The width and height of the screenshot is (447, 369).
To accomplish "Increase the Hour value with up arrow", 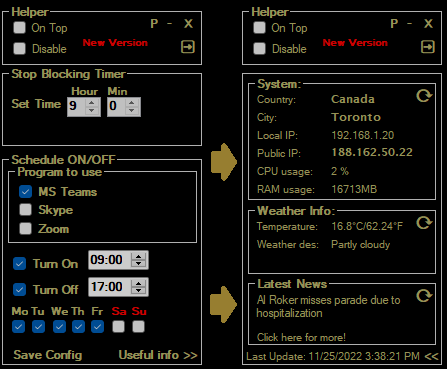I will click(92, 103).
